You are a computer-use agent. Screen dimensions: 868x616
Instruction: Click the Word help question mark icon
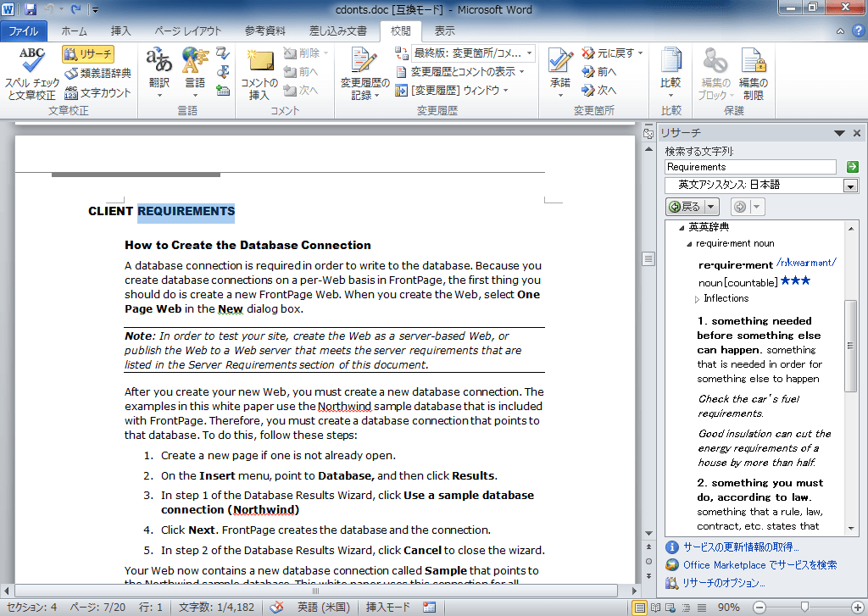(859, 31)
